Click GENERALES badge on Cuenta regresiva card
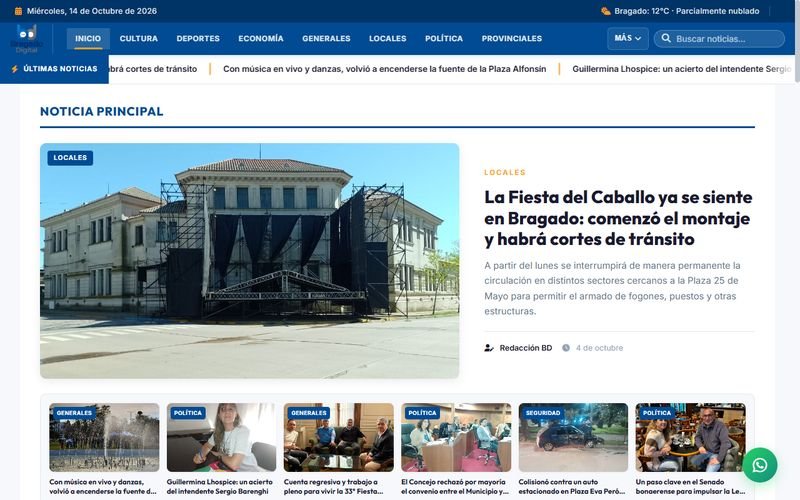The height and width of the screenshot is (500, 800). coord(309,413)
